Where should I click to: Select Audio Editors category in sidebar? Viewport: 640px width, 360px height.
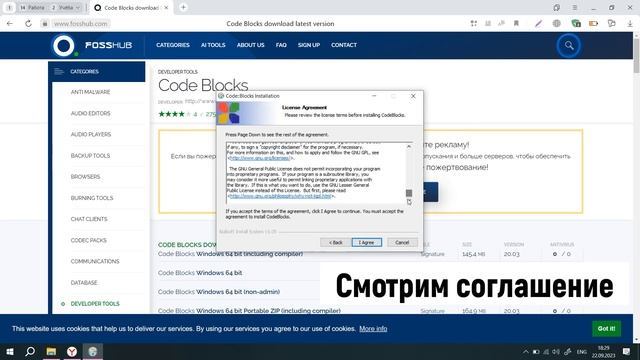coord(91,113)
